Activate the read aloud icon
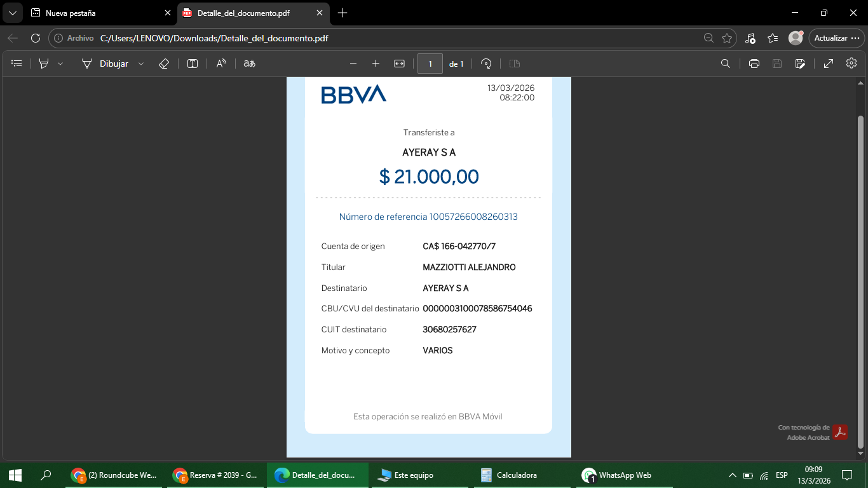This screenshot has height=488, width=868. tap(221, 64)
